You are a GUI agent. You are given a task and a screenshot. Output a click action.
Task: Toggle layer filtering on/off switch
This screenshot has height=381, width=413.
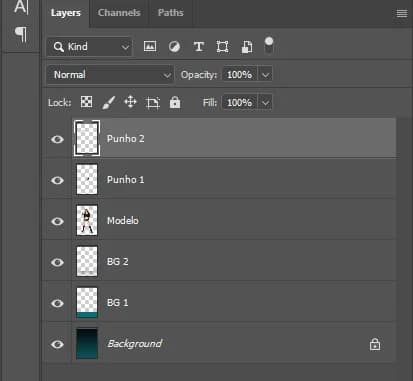(x=269, y=45)
